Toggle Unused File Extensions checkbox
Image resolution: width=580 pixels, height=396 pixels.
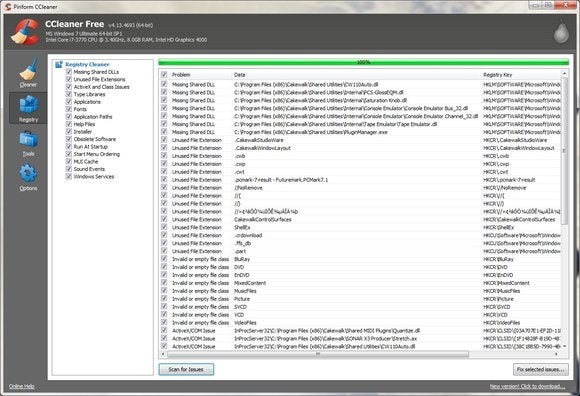point(68,79)
